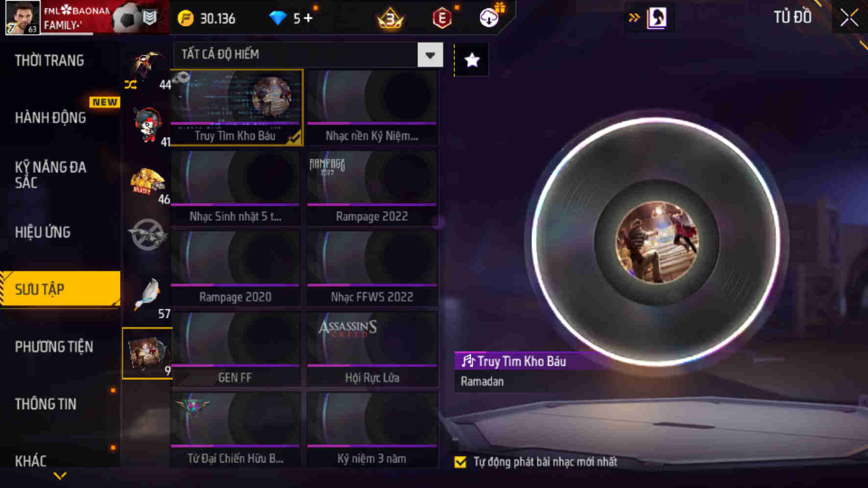
Task: Expand the sidebar using the yellow chevron
Action: 60,476
